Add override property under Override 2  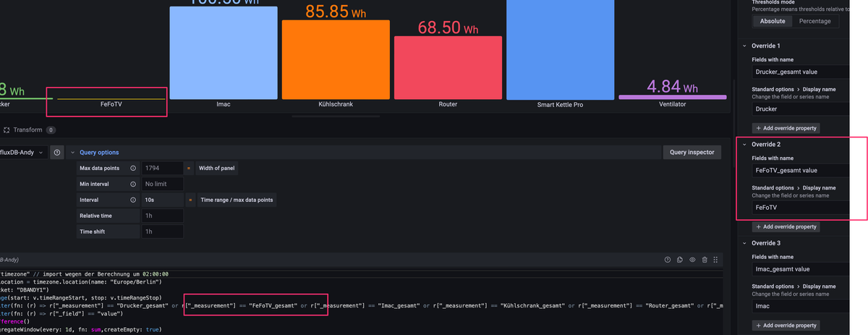coord(786,226)
